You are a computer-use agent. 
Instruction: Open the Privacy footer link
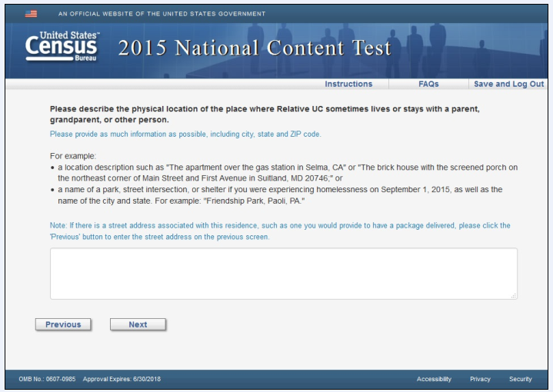(x=480, y=380)
